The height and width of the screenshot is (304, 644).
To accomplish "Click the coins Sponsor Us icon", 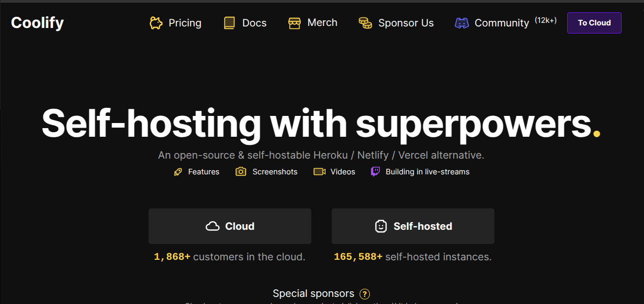I will [365, 23].
